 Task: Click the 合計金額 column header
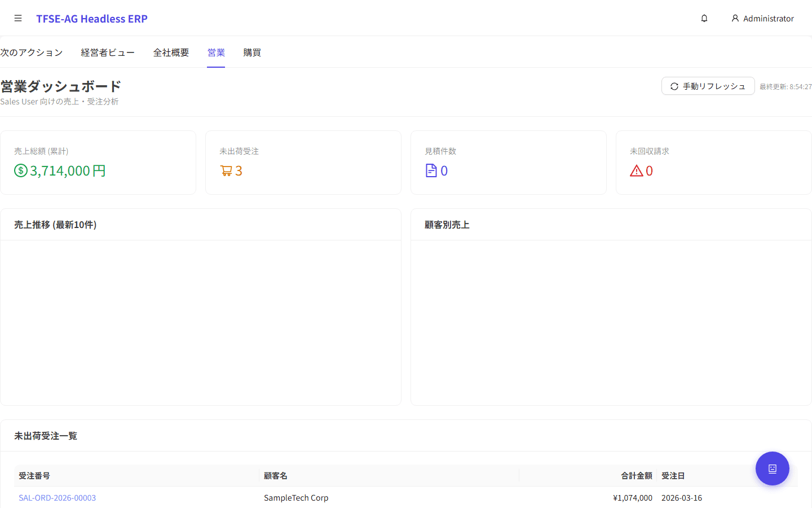coord(636,476)
